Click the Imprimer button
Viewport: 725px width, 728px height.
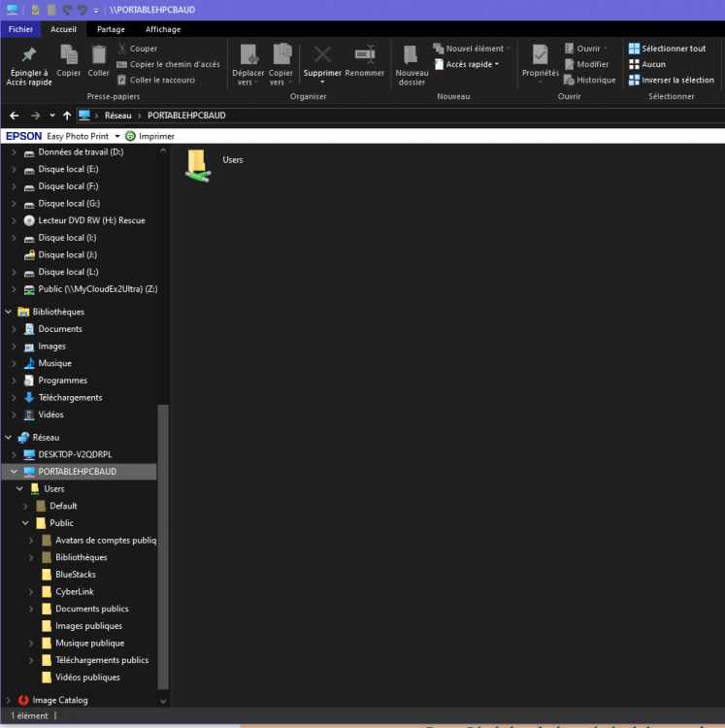(149, 136)
